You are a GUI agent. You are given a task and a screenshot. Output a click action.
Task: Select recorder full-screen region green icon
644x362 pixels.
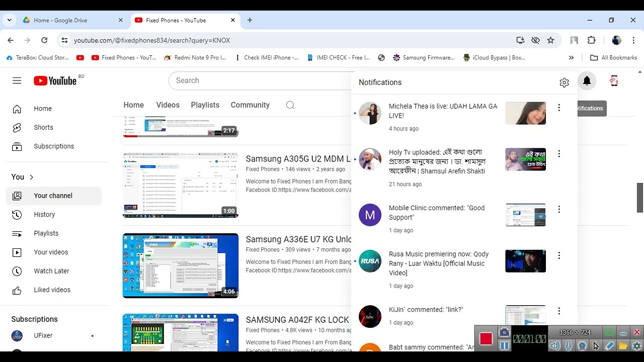tap(609, 332)
